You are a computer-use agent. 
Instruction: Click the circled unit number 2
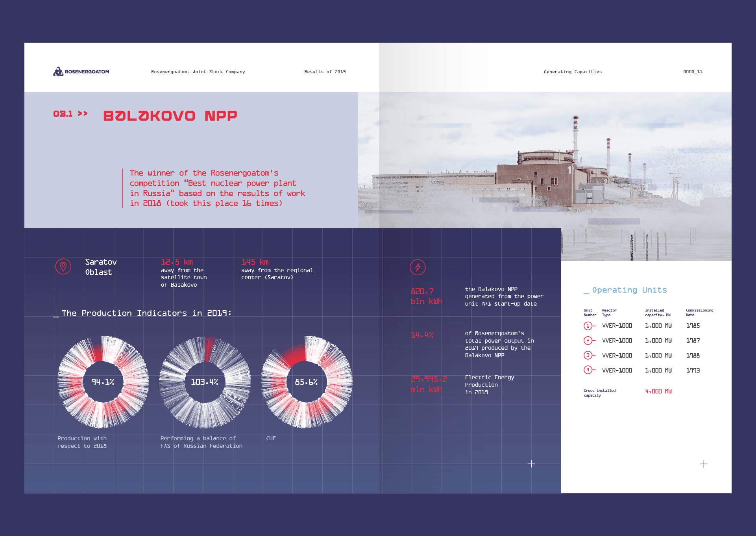click(x=588, y=341)
